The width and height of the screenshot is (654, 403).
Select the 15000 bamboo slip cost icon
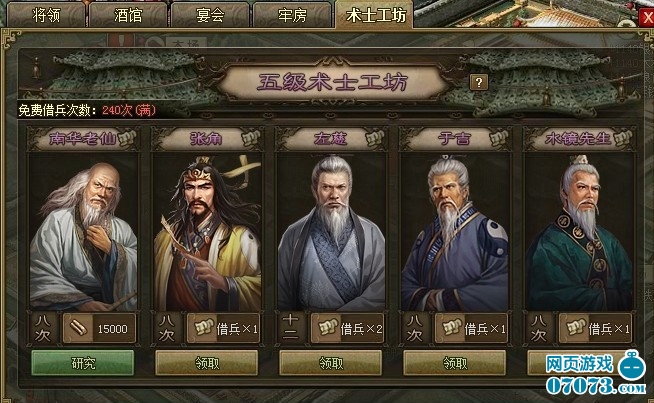(x=78, y=329)
